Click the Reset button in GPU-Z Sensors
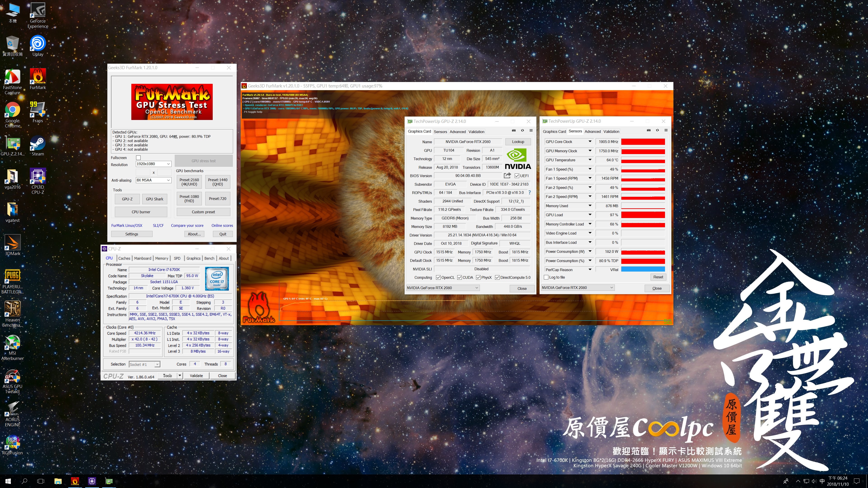 click(658, 277)
